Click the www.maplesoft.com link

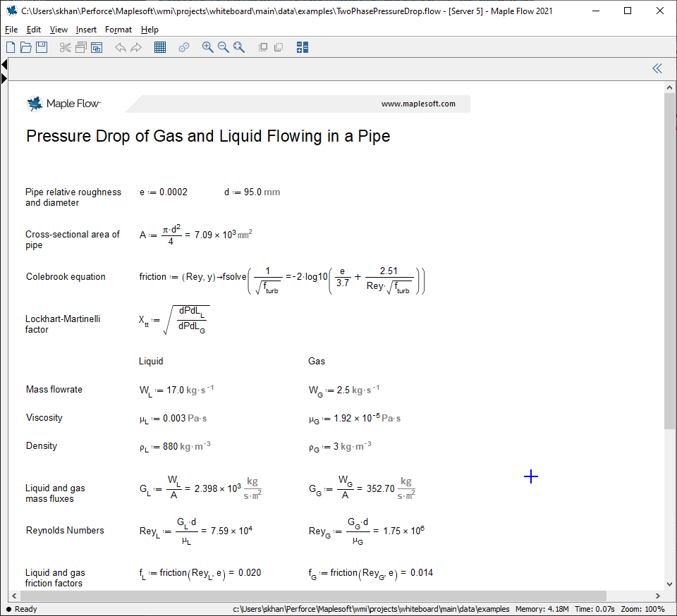(418, 104)
